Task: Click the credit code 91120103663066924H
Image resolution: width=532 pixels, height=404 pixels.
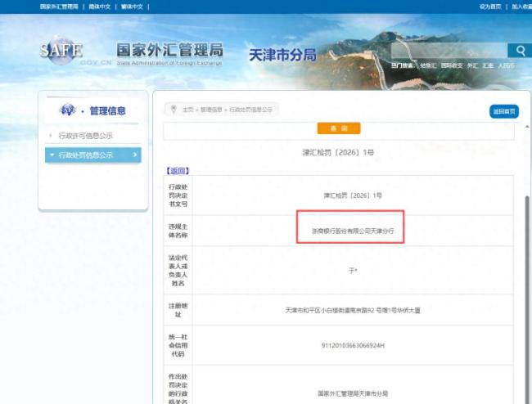Action: (x=353, y=345)
